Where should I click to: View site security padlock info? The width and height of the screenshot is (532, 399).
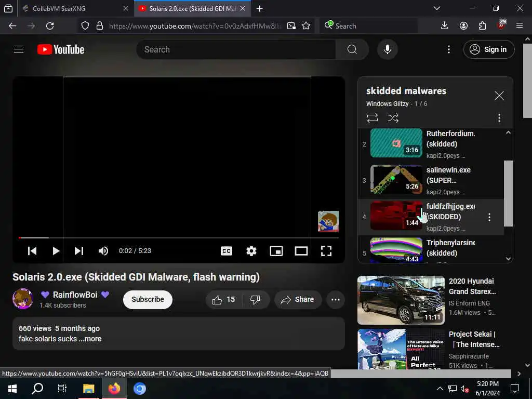(x=100, y=26)
